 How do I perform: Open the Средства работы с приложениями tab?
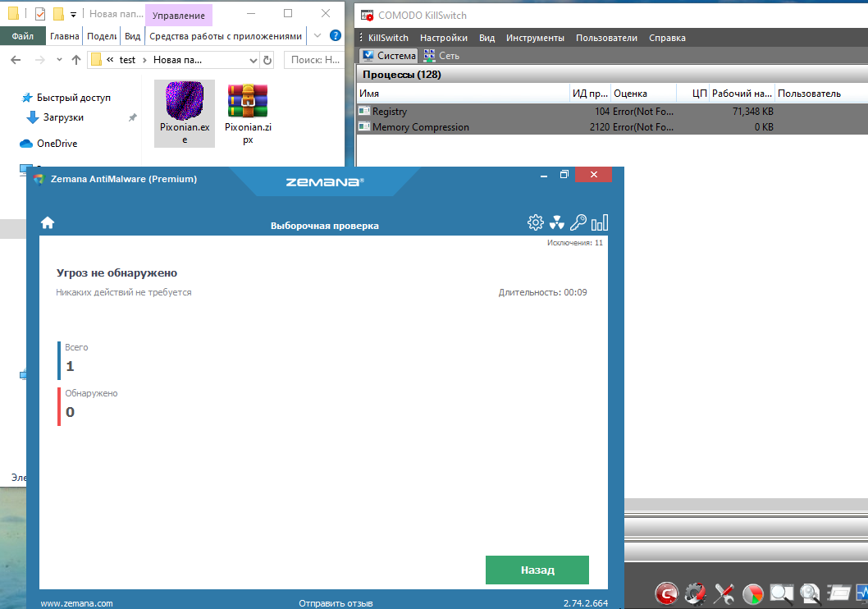coord(226,36)
